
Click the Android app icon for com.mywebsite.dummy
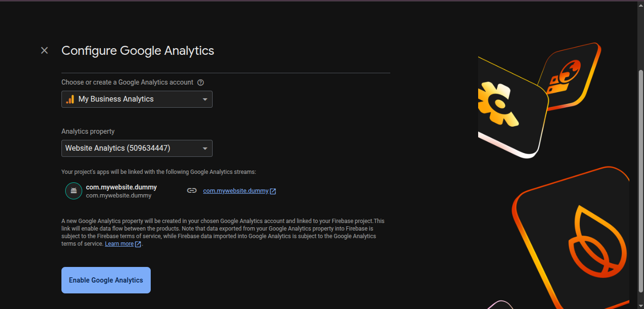(x=73, y=191)
